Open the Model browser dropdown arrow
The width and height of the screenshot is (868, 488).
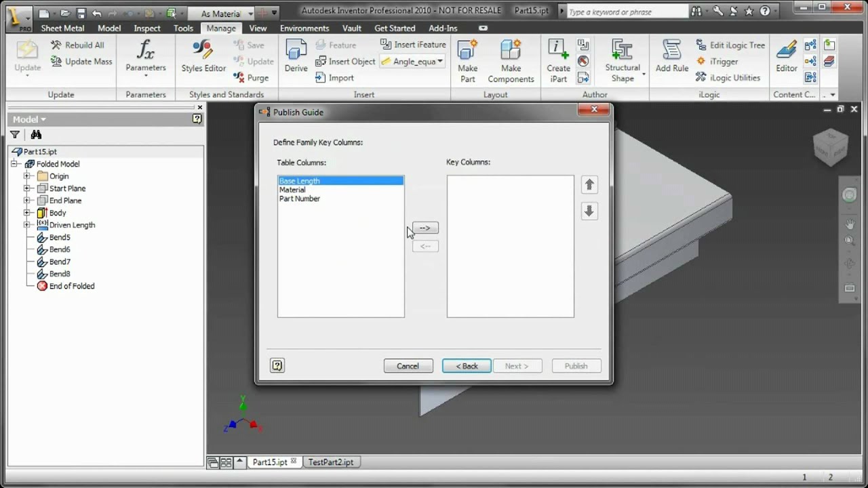coord(43,119)
